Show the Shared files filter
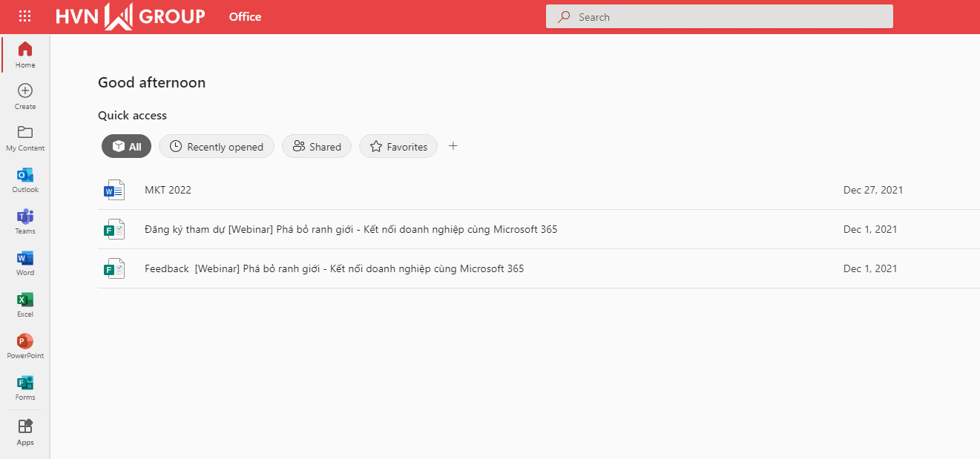980x459 pixels. 317,147
